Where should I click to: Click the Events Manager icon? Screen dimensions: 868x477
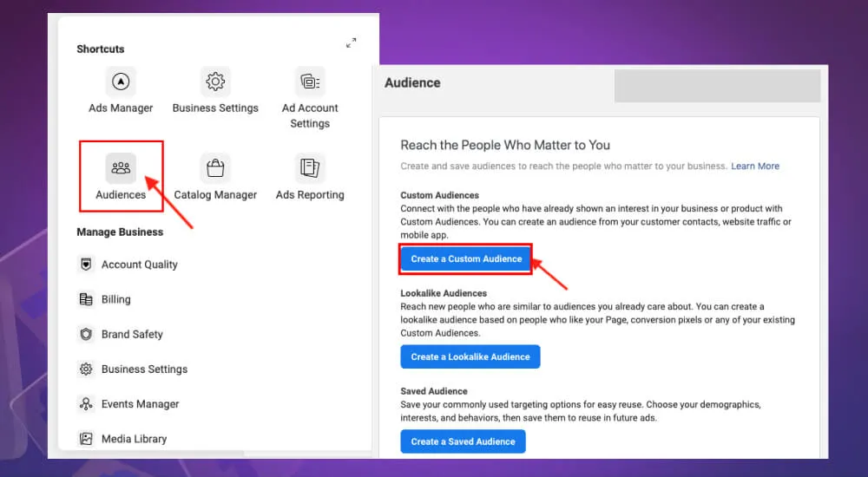(86, 404)
